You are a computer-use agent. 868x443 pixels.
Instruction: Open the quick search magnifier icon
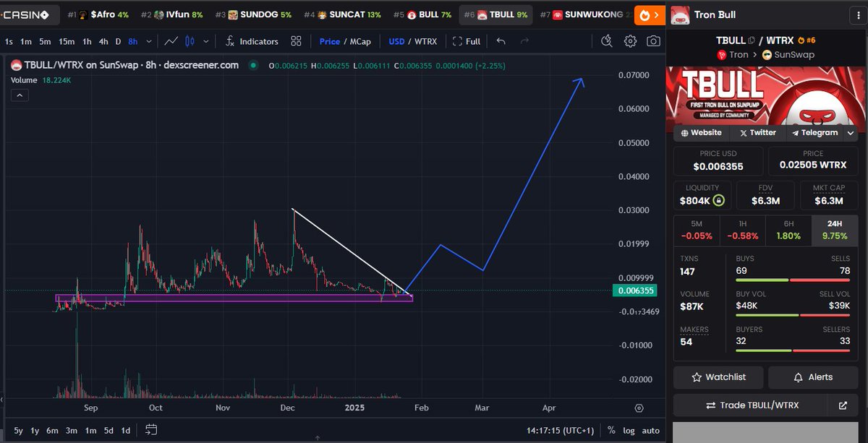607,41
